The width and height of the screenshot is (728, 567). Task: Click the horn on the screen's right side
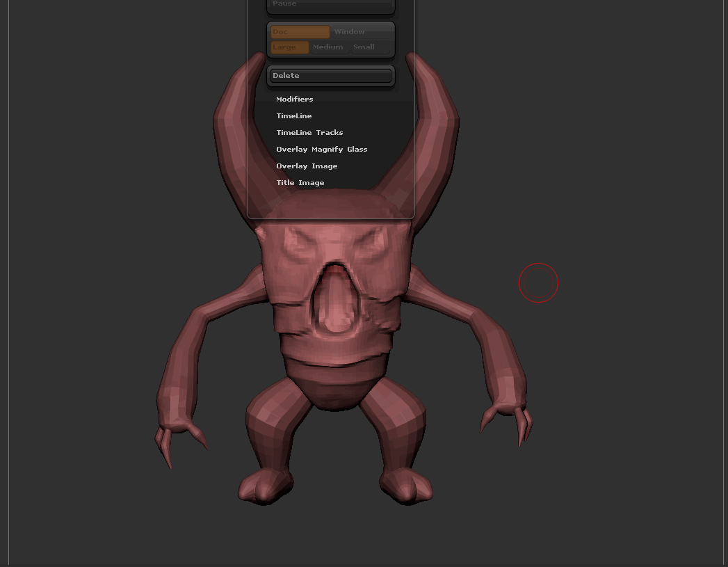coord(437,132)
